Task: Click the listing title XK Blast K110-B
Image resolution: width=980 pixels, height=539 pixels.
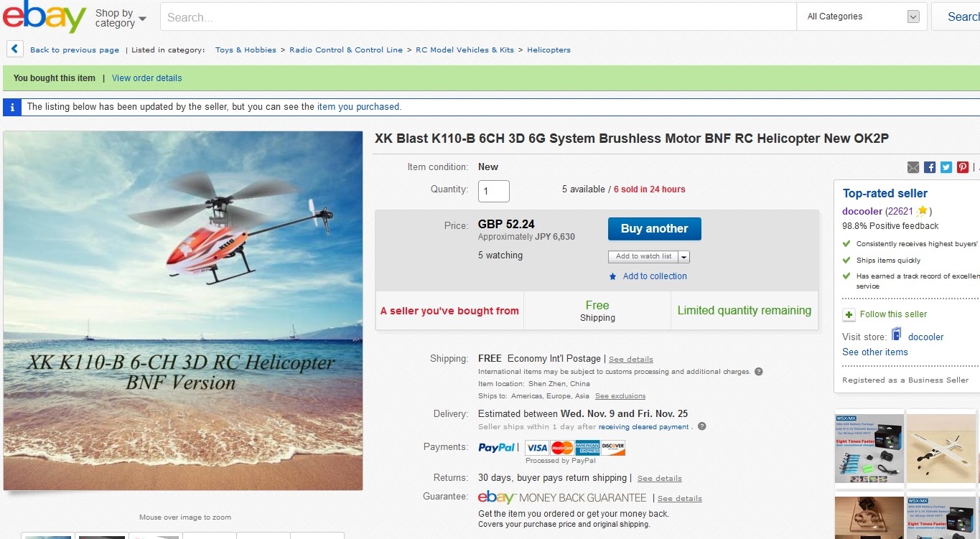Action: click(x=632, y=139)
